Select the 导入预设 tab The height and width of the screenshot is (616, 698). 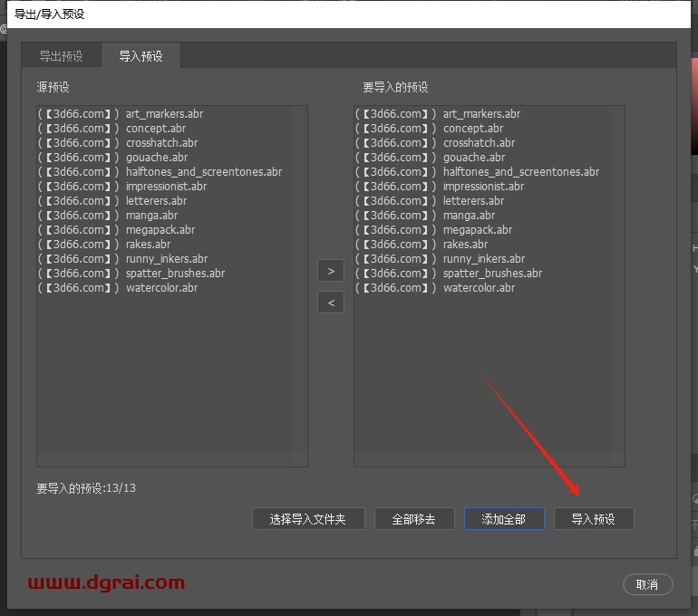(141, 56)
